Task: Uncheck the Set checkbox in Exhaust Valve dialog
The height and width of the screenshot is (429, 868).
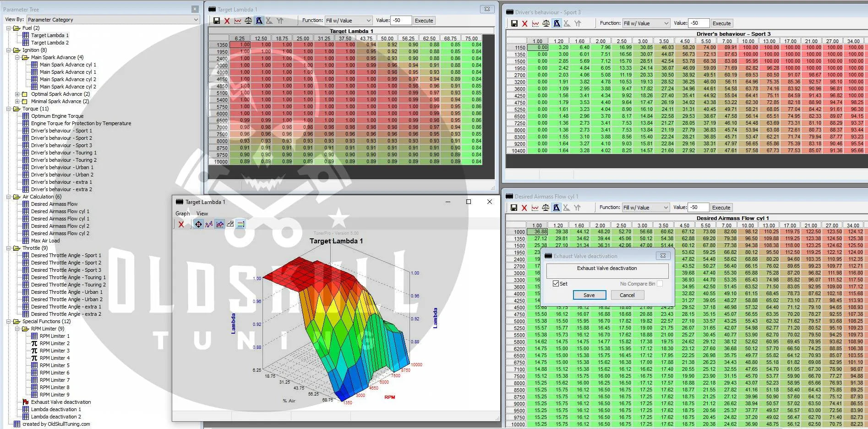Action: [556, 284]
